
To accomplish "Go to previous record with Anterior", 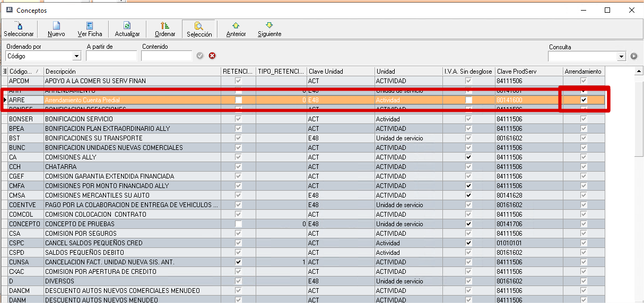I will (x=236, y=29).
